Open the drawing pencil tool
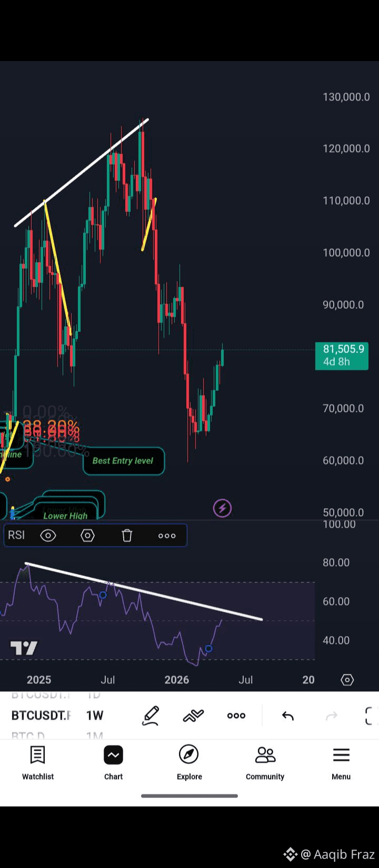Viewport: 379px width, 868px height. pos(151,715)
